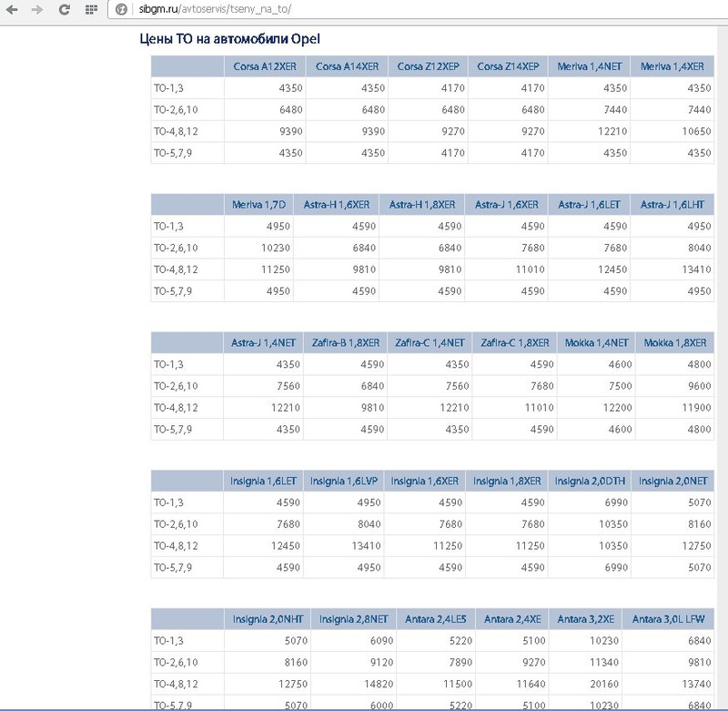Screen dimensions: 728x711
Task: Select value 11340 under Antara 3,2XE
Action: 603,662
